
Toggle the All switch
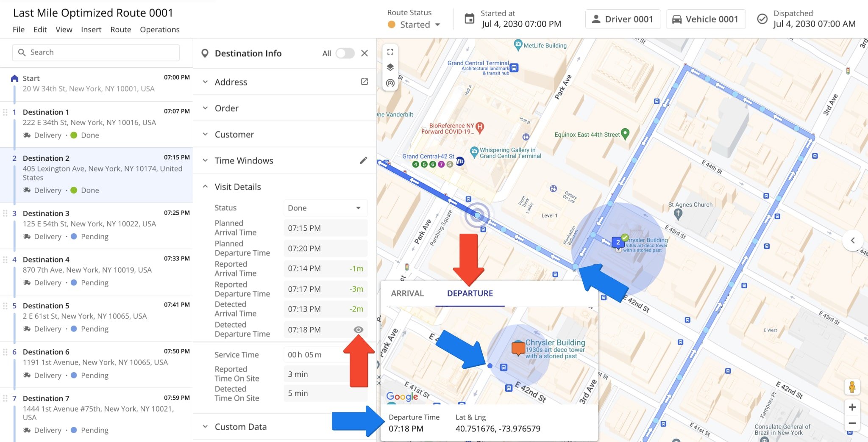345,53
